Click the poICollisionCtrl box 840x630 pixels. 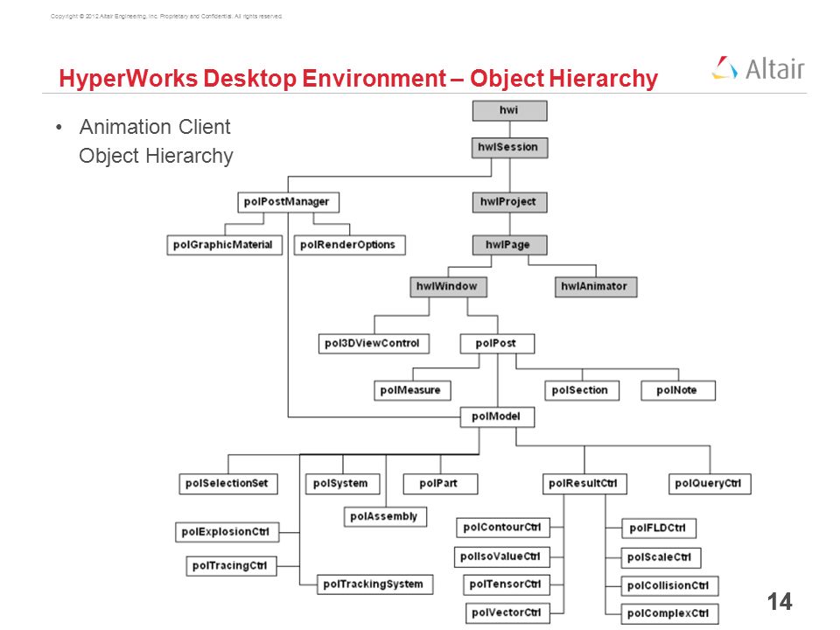(x=669, y=586)
